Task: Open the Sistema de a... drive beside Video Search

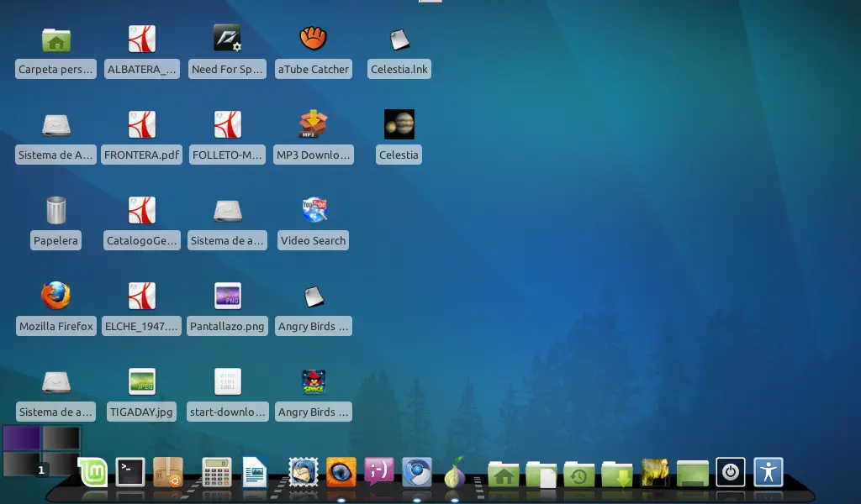Action: [227, 211]
